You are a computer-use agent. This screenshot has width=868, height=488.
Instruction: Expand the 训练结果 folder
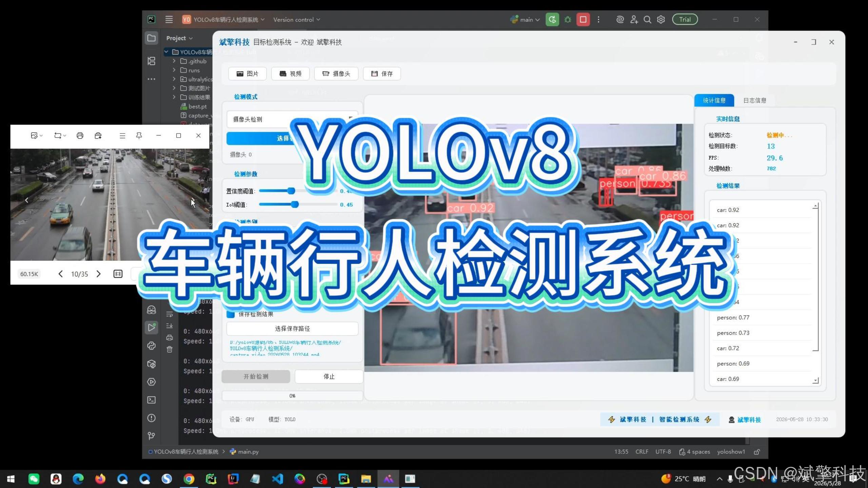(174, 97)
